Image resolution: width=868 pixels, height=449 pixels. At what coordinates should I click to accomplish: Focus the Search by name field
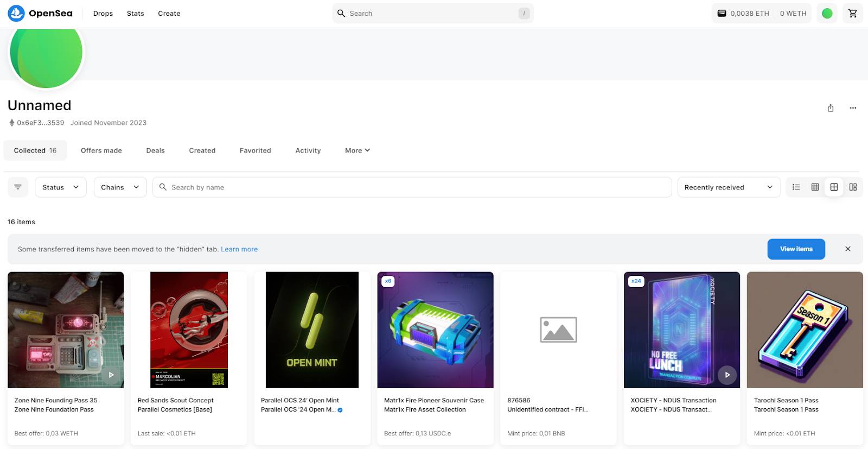click(x=412, y=187)
